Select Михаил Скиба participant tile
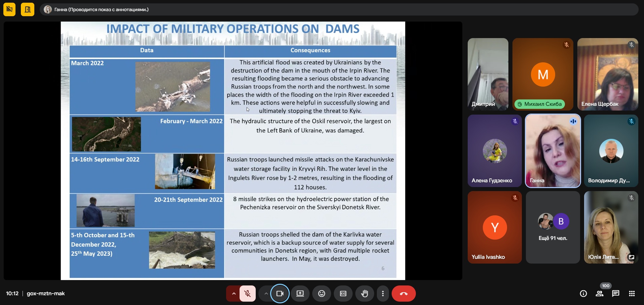Viewport: 644px width, 305px height. click(542, 74)
